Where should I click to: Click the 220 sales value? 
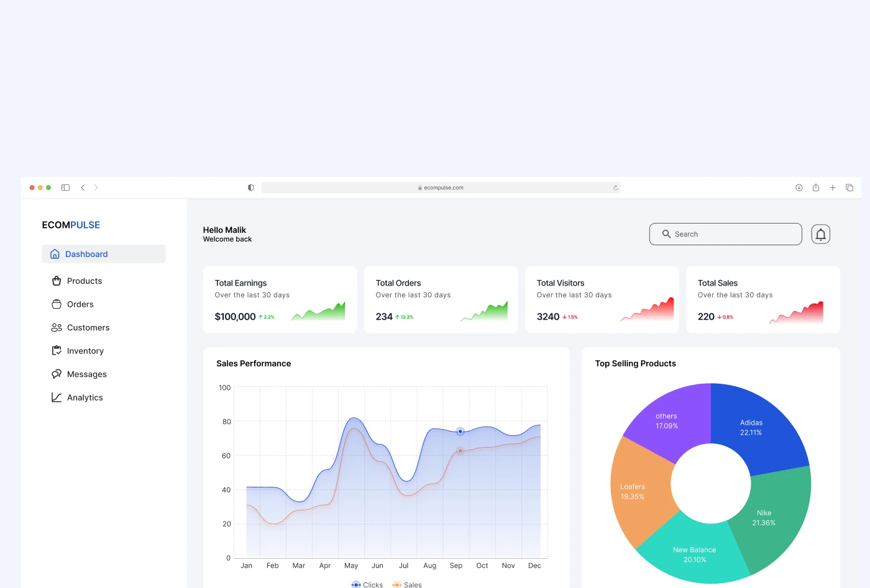coord(706,317)
